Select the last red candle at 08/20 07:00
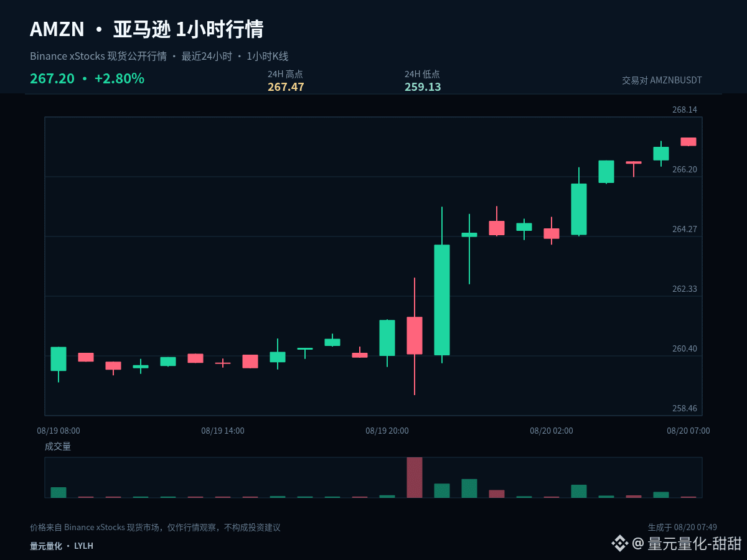Screen dimensions: 747x560 pyautogui.click(x=688, y=142)
